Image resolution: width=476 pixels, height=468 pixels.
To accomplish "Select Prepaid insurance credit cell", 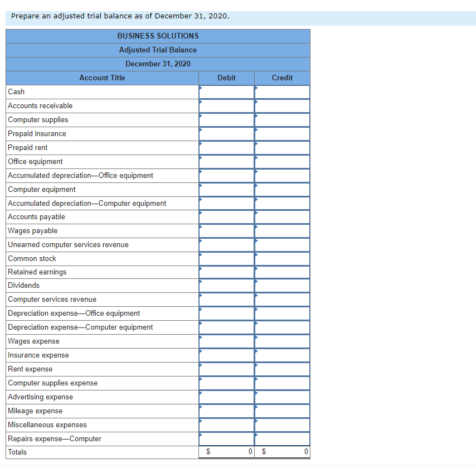I will tap(283, 134).
